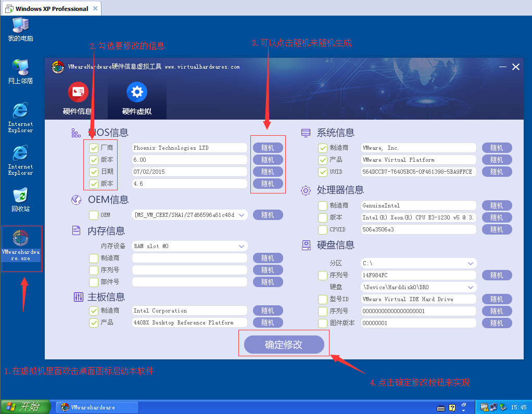Enable memory 部件号 checkbox
Screen dimensions: 532x414
pos(94,282)
